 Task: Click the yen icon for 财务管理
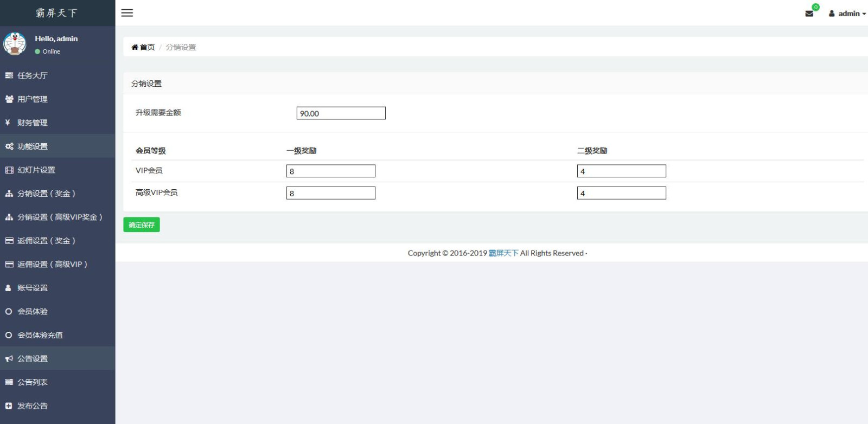point(8,123)
